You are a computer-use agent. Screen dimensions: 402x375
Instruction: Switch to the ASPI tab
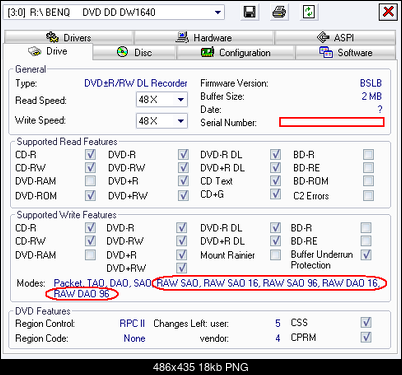(x=335, y=37)
